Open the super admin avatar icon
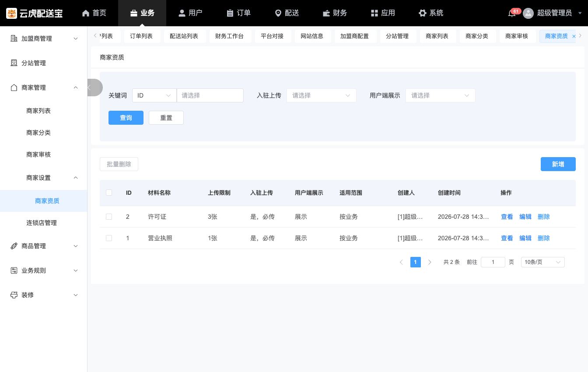The width and height of the screenshot is (588, 372). [528, 13]
